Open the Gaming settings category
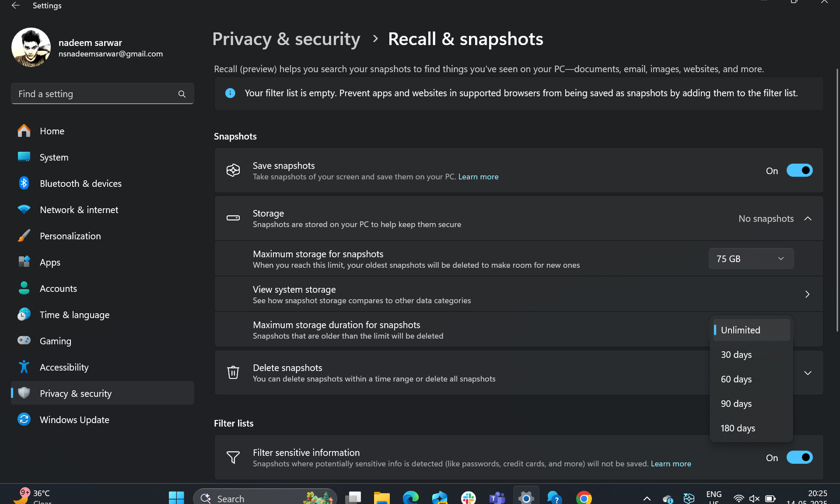840x504 pixels. [55, 341]
